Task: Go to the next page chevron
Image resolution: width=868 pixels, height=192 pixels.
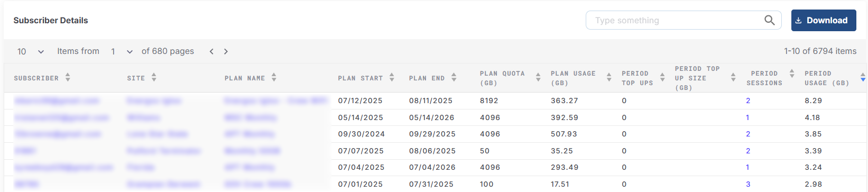Action: [x=226, y=51]
